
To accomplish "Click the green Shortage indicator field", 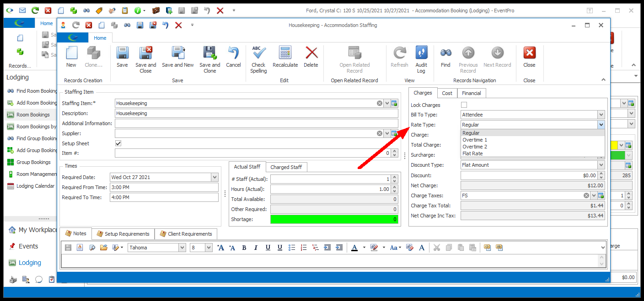I will pyautogui.click(x=334, y=219).
